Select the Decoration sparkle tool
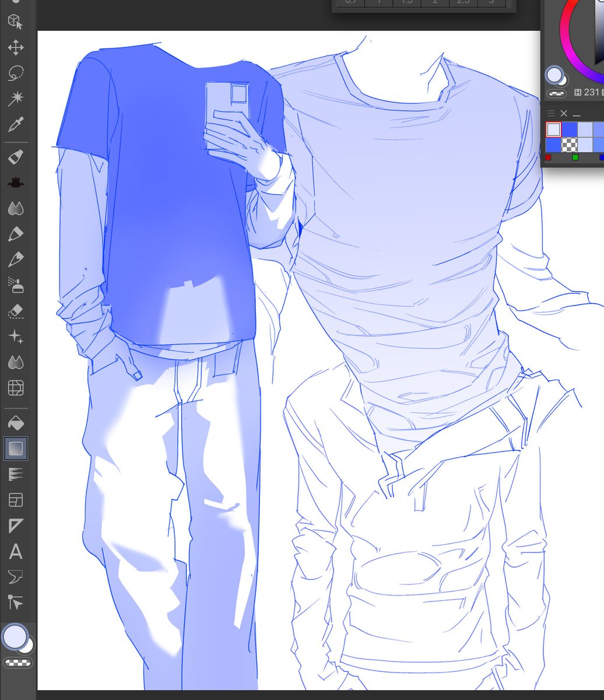This screenshot has width=604, height=700. 15,337
